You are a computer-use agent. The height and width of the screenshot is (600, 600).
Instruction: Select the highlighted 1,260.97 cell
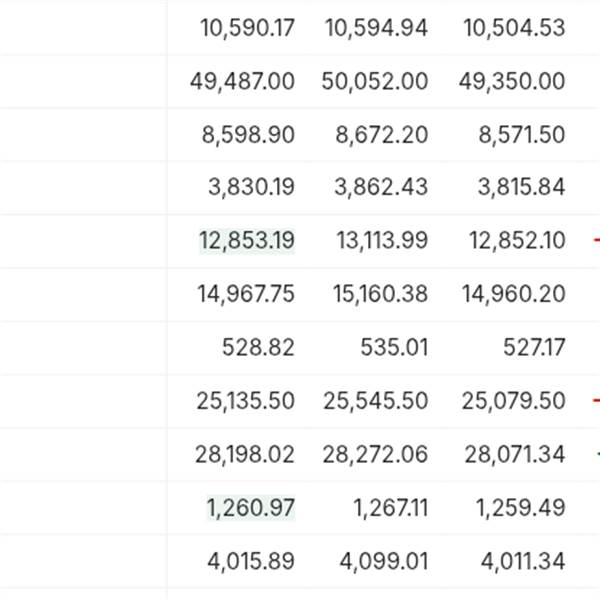(251, 508)
